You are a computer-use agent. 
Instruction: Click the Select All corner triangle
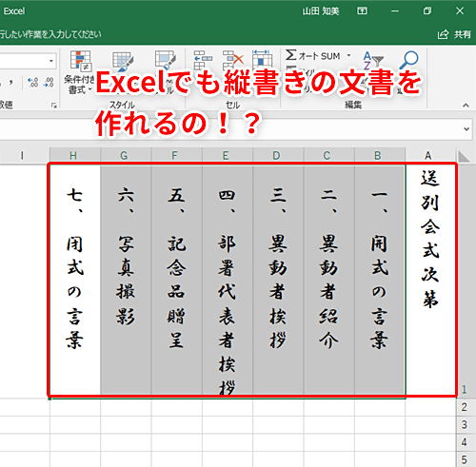pos(464,156)
